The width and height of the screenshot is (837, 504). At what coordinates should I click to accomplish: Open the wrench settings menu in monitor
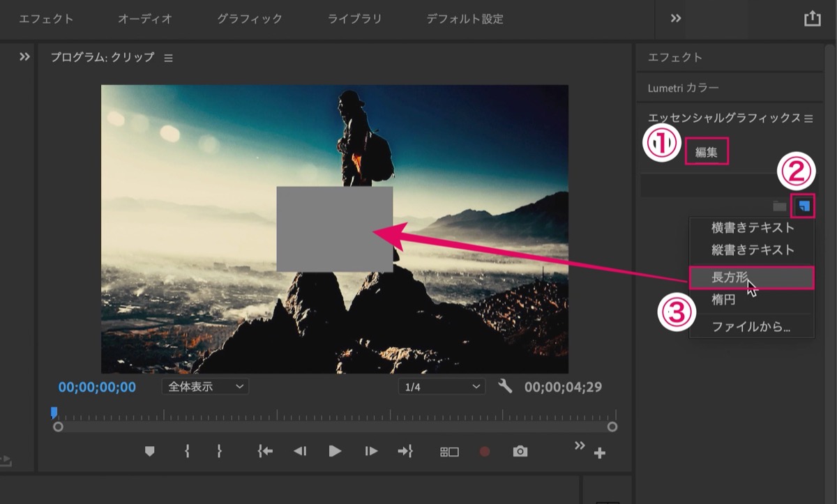tap(506, 386)
